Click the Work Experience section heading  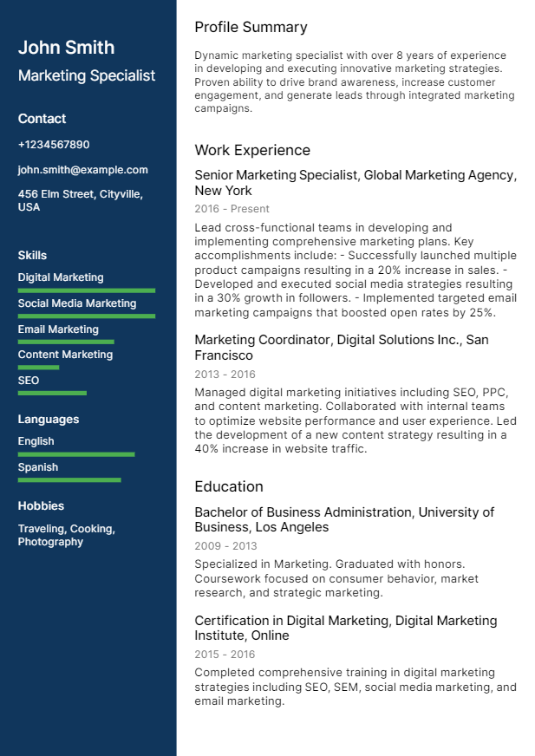pyautogui.click(x=252, y=150)
